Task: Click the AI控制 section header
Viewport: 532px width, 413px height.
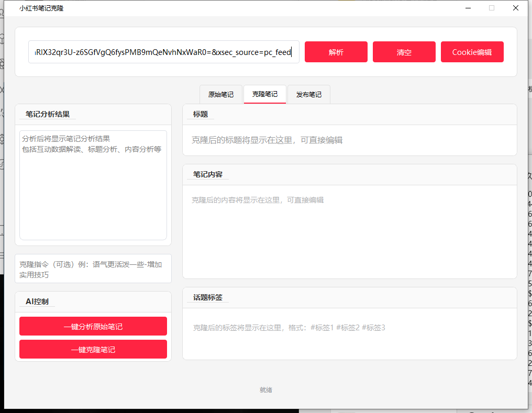Action: coord(37,302)
